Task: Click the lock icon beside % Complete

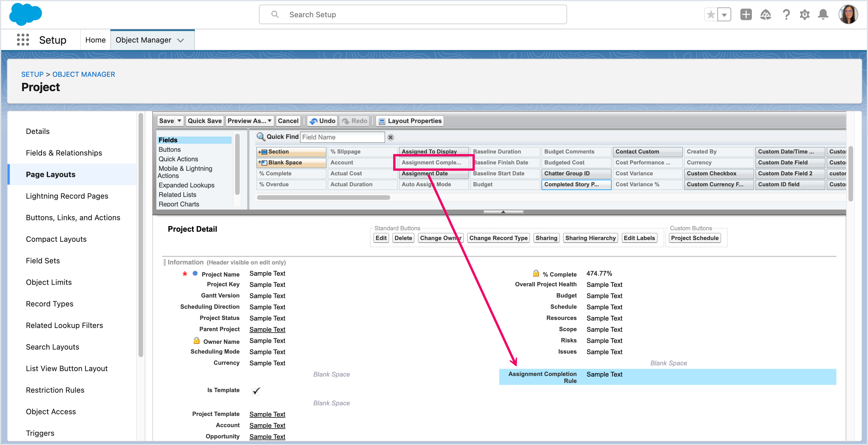Action: point(536,273)
